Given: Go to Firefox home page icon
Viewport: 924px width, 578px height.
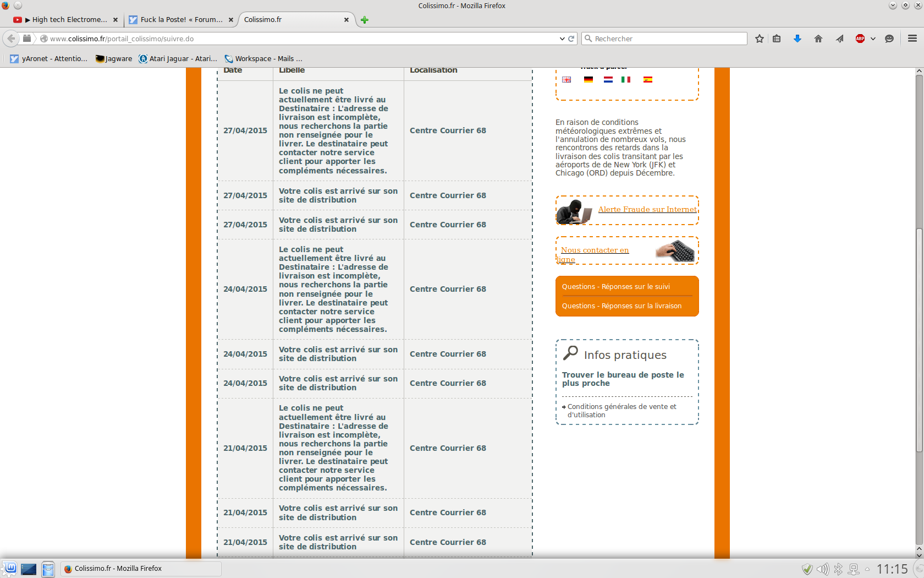Looking at the screenshot, I should pyautogui.click(x=818, y=39).
